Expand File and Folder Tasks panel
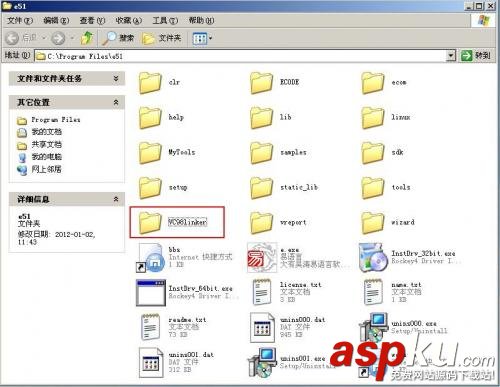The height and width of the screenshot is (387, 500). (116, 79)
